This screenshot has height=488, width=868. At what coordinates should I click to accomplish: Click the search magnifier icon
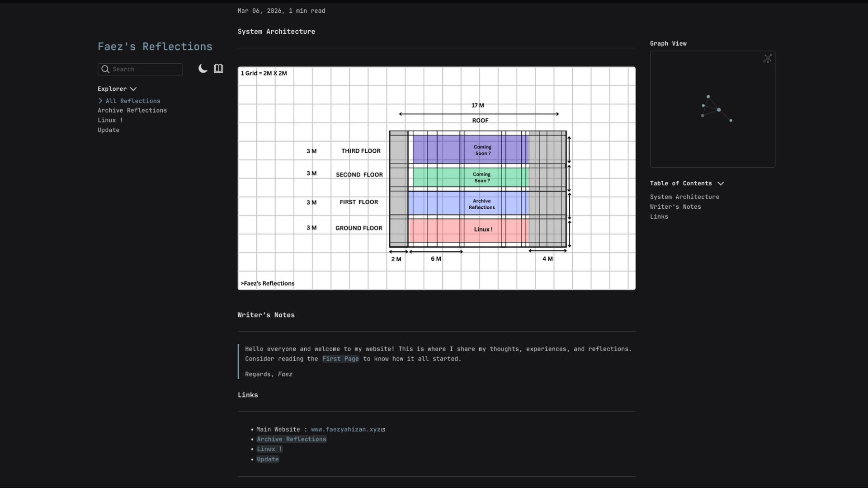(105, 69)
